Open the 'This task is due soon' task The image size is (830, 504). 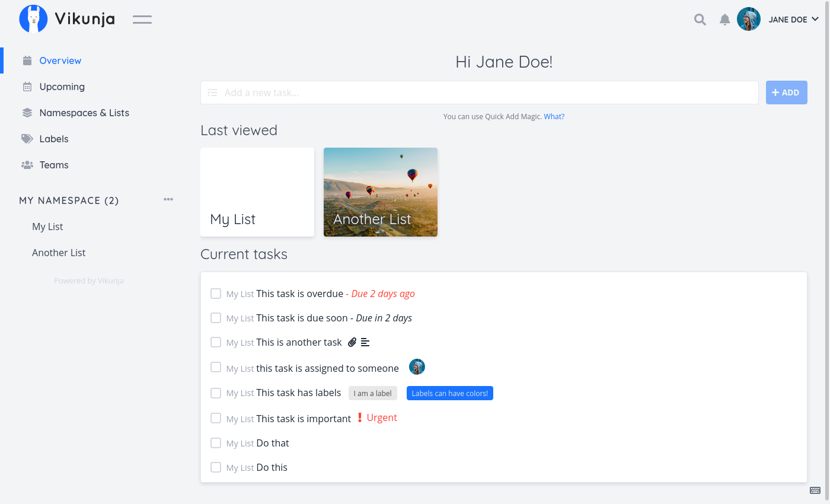click(302, 318)
